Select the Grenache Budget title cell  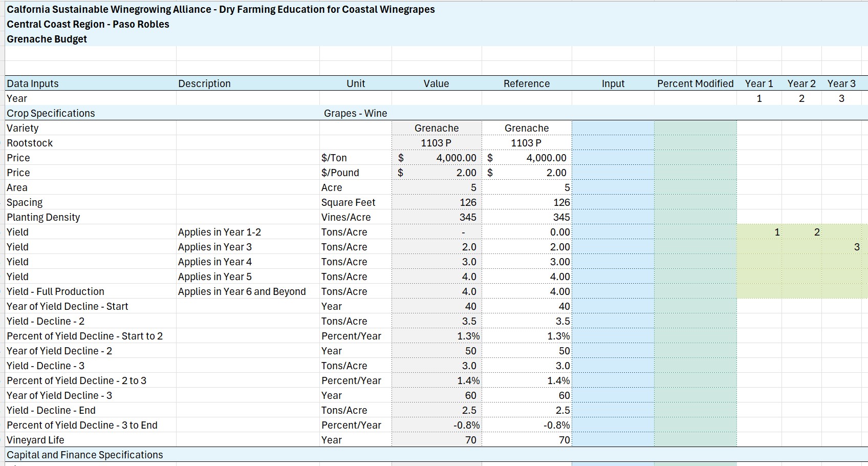click(x=47, y=39)
